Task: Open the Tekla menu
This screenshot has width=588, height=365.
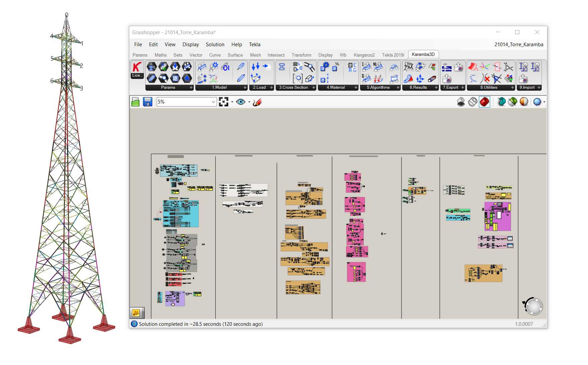Action: point(254,45)
